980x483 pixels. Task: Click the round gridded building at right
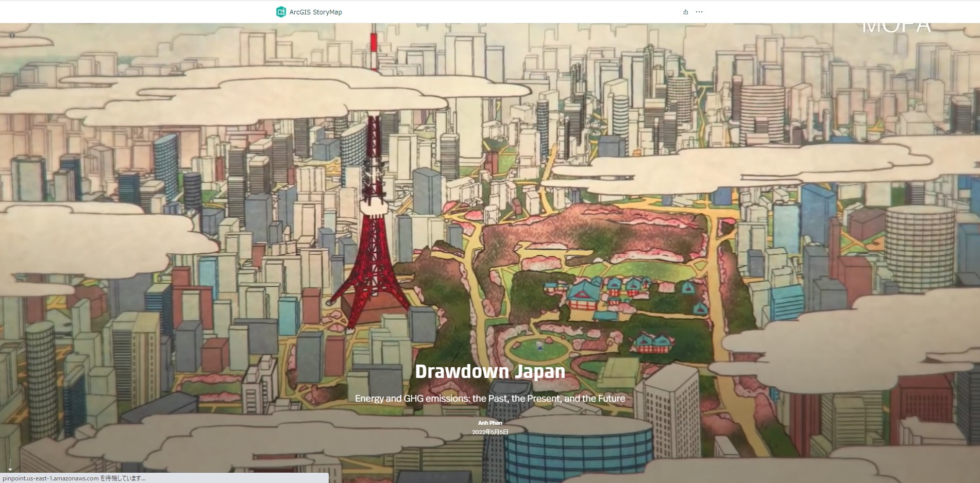click(x=920, y=247)
